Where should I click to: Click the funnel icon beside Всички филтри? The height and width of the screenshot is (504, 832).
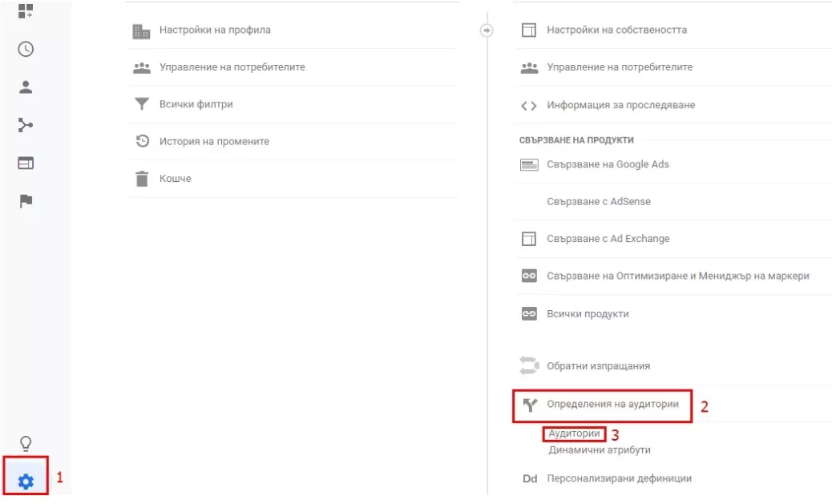(x=142, y=104)
